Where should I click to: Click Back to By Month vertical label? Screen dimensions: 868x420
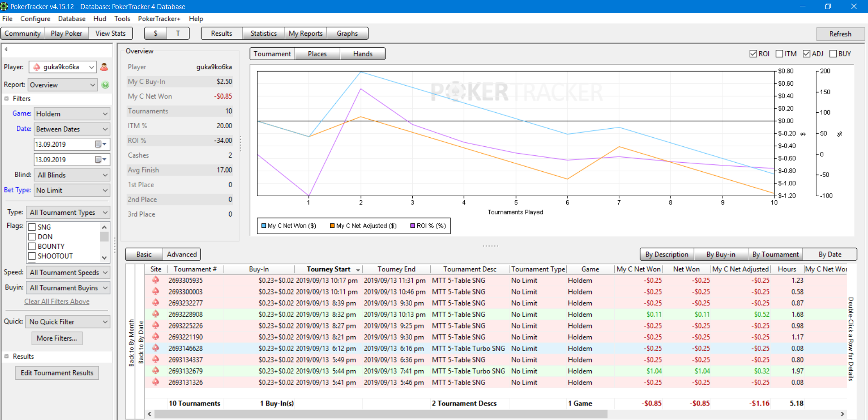(x=131, y=343)
